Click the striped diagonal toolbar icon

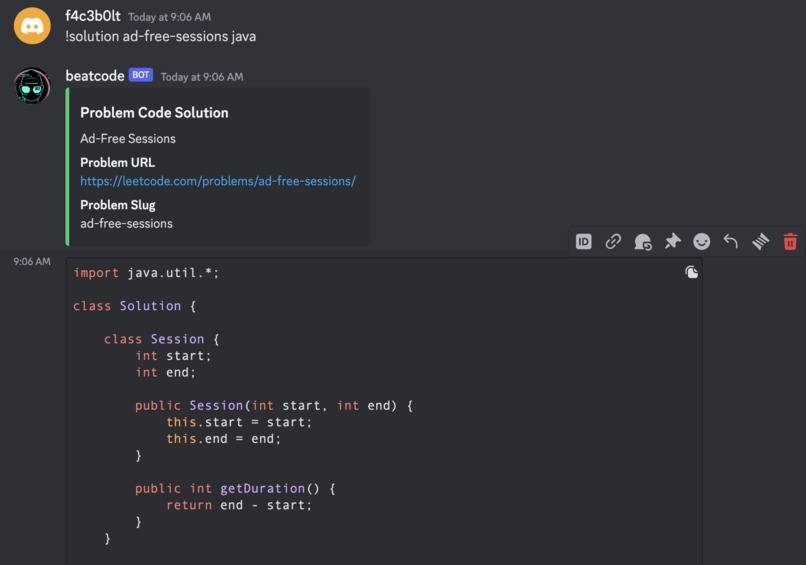(760, 242)
